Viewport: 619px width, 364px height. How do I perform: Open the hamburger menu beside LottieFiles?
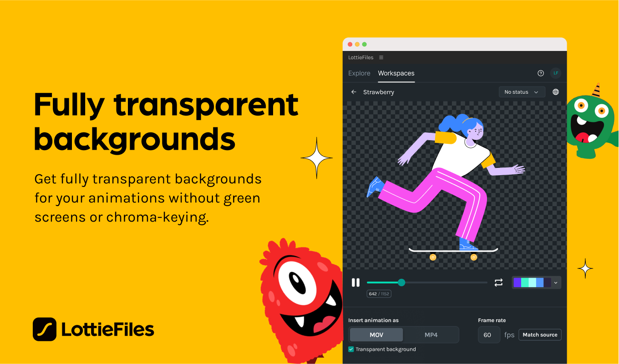[x=381, y=58]
